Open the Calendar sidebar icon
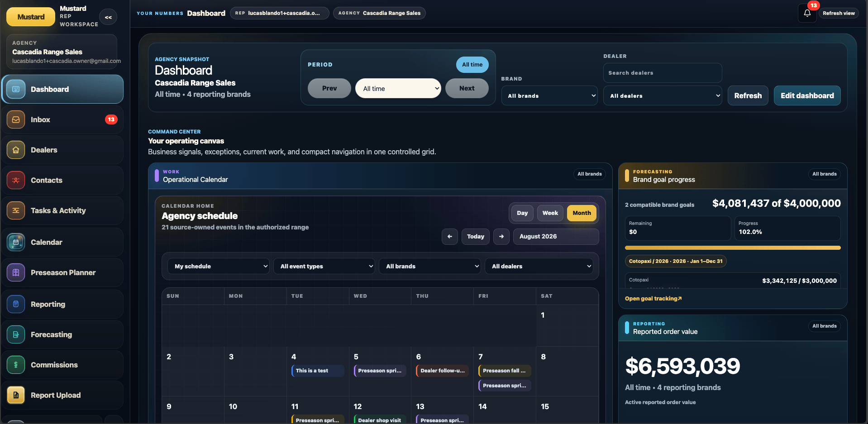The height and width of the screenshot is (424, 868). click(x=16, y=242)
